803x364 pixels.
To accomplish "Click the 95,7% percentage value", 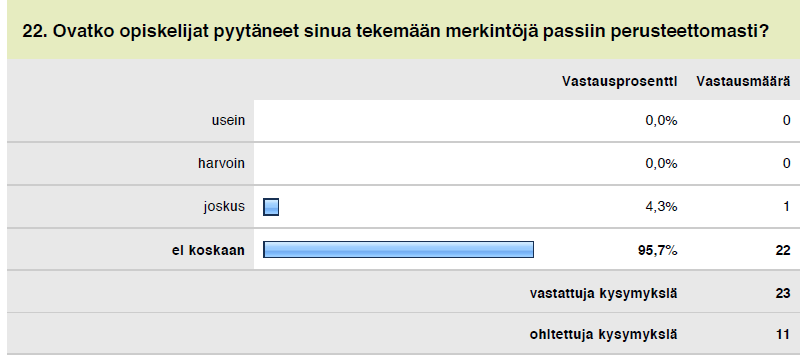I will 658,250.
